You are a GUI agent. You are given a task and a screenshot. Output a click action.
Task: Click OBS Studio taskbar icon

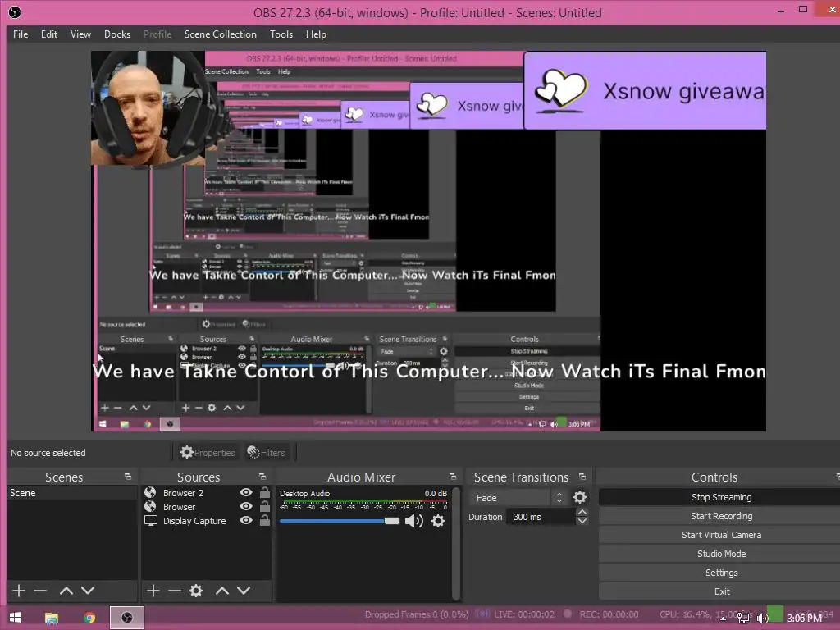[127, 618]
